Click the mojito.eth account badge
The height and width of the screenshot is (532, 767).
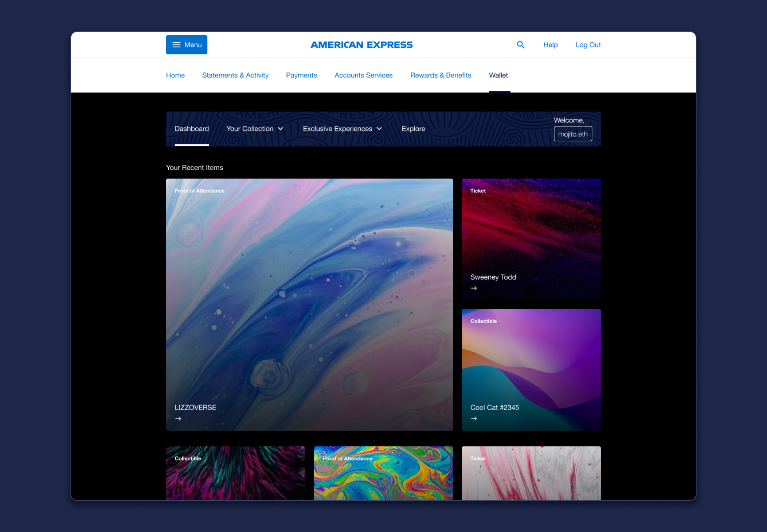tap(573, 134)
